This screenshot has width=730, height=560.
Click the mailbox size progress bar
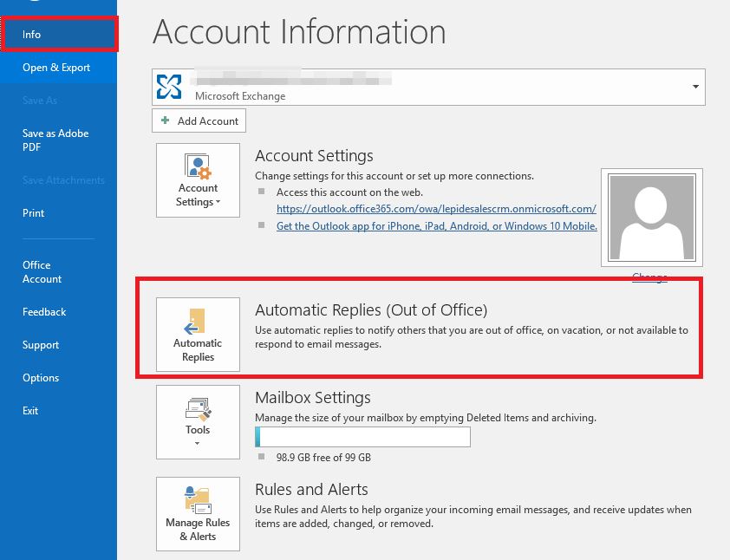362,437
